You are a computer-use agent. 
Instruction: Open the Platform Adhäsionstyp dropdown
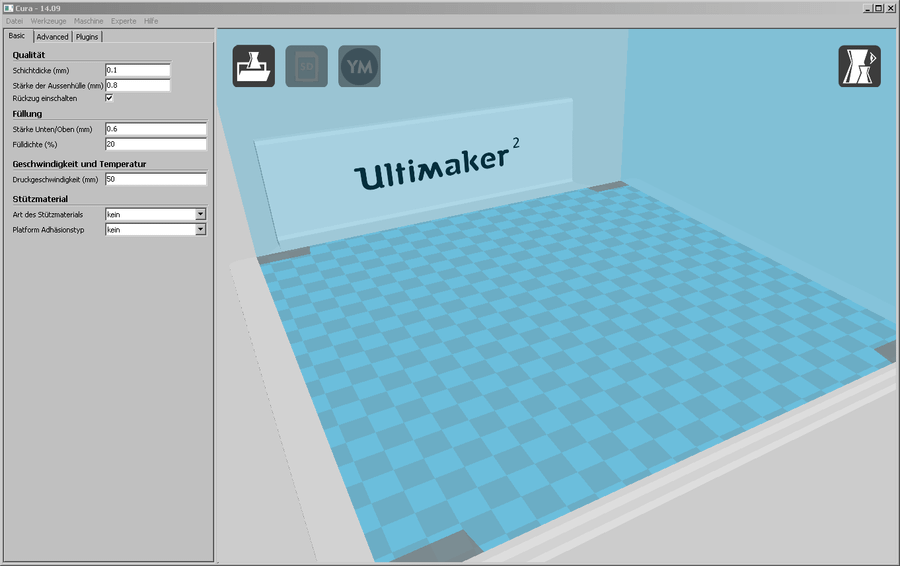pos(156,230)
